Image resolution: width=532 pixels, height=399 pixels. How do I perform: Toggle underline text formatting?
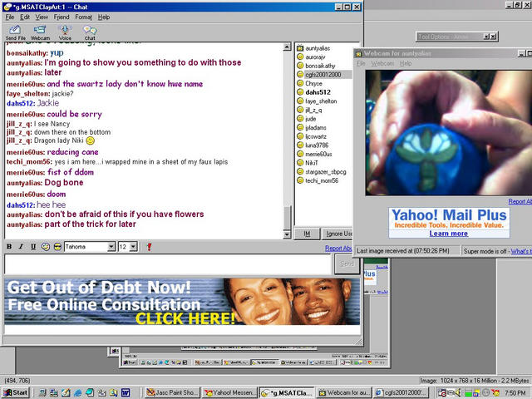pyautogui.click(x=33, y=247)
